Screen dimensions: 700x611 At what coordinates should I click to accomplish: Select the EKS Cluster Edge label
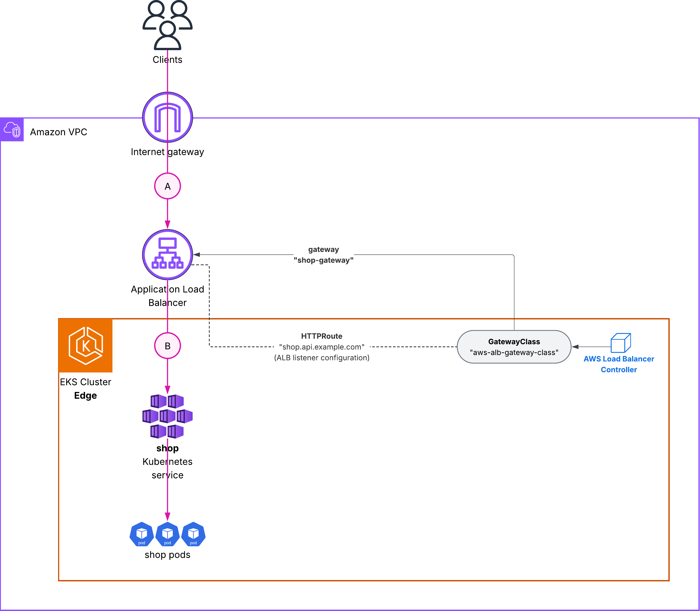pos(85,389)
